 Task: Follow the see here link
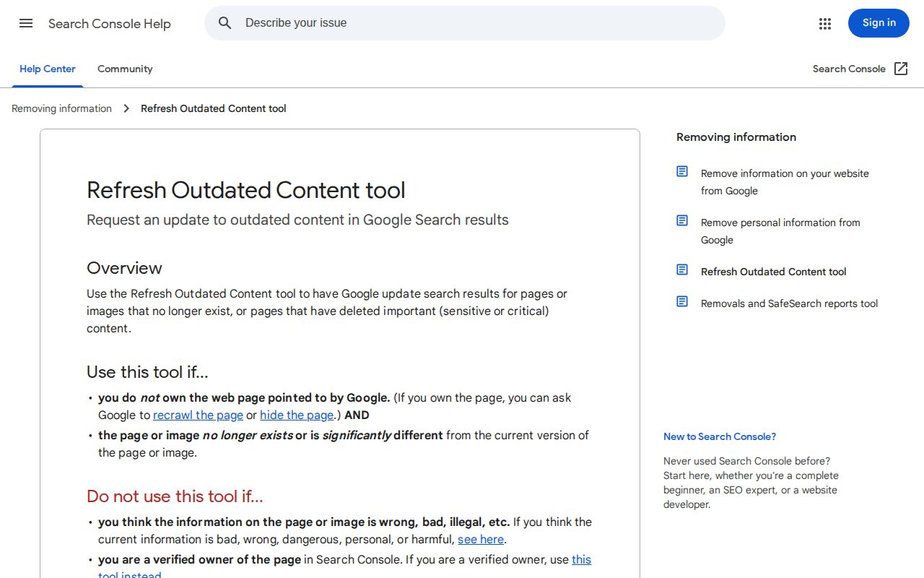coord(481,539)
